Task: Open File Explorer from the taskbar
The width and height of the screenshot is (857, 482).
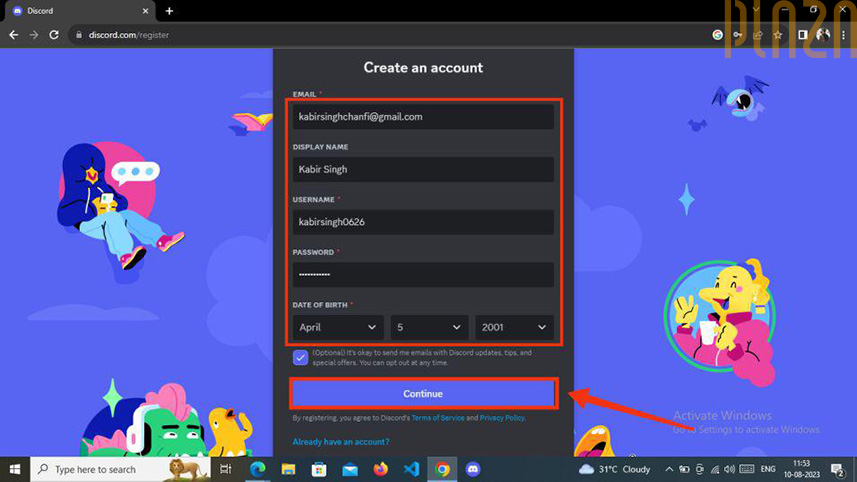Action: tap(288, 469)
